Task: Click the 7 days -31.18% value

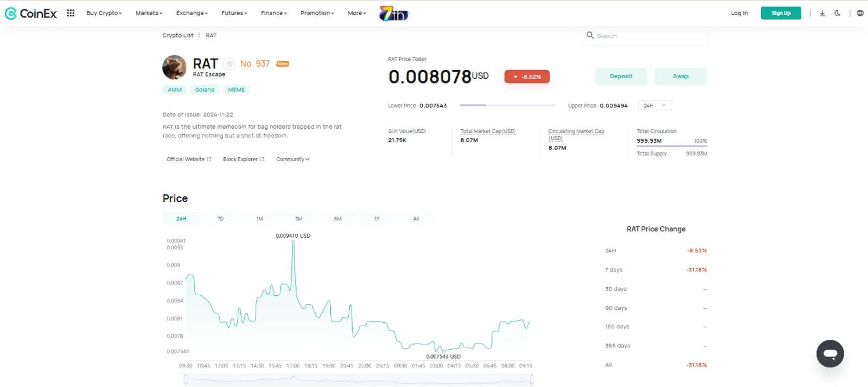Action: pos(697,270)
